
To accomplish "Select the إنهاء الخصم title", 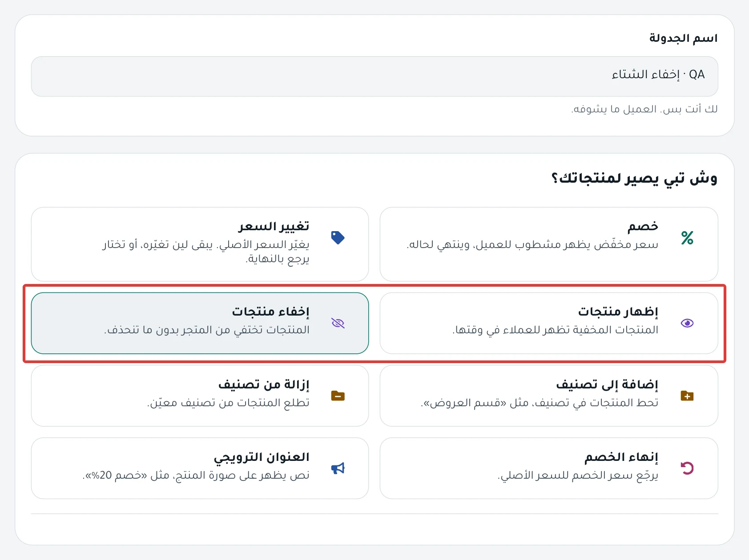I will (621, 457).
